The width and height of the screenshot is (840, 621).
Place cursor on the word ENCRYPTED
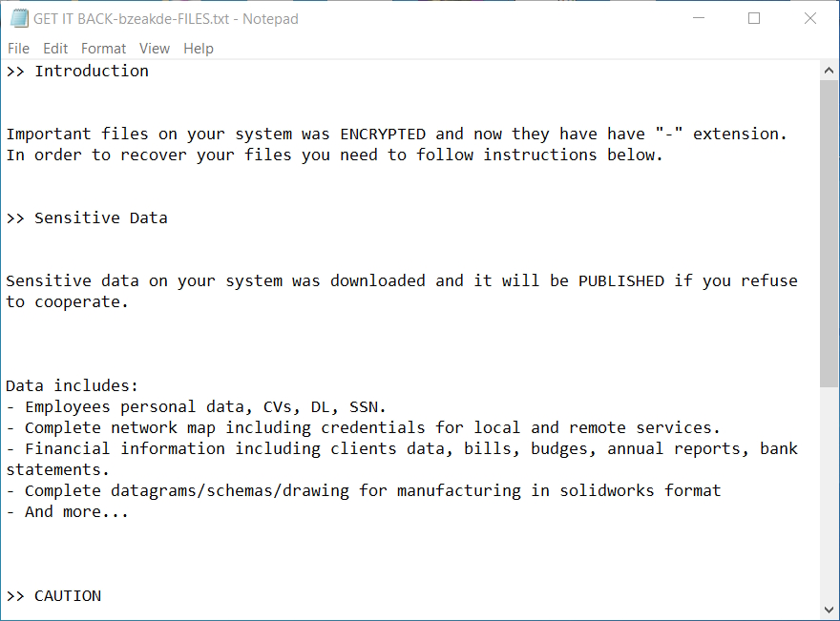[383, 135]
